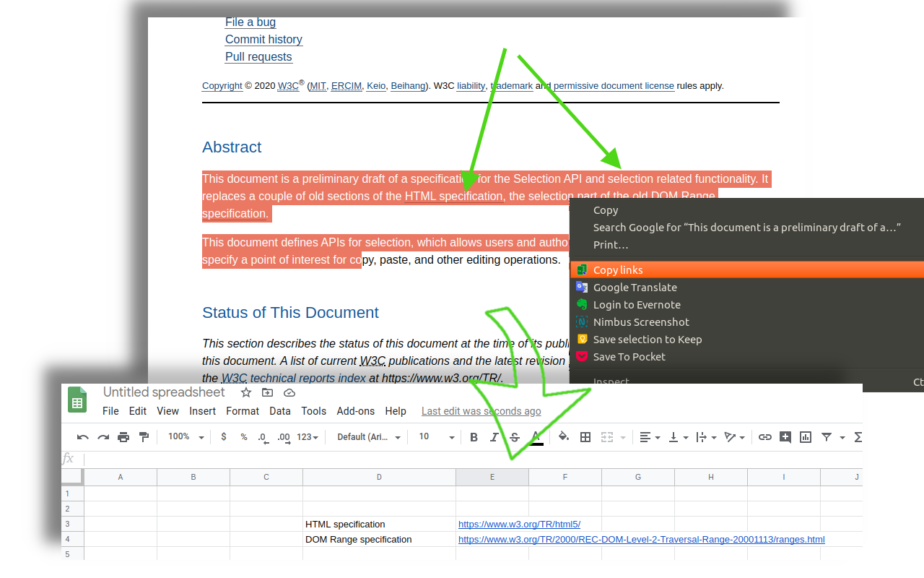Insert a chart from toolbar
The height and width of the screenshot is (578, 924).
[806, 437]
